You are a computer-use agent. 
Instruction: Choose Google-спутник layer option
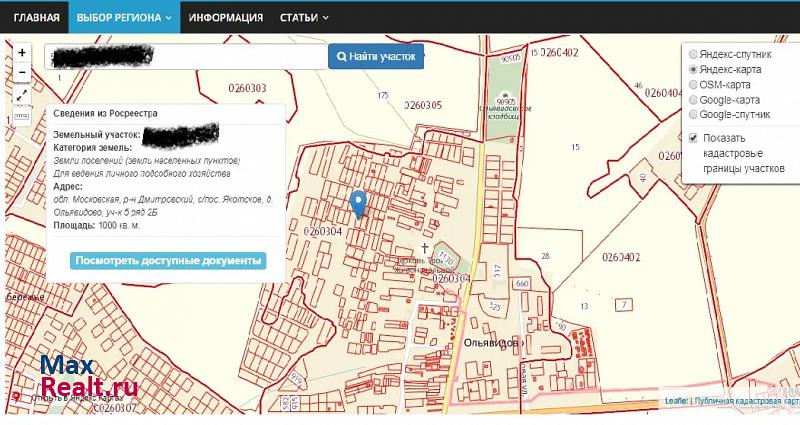tap(691, 115)
